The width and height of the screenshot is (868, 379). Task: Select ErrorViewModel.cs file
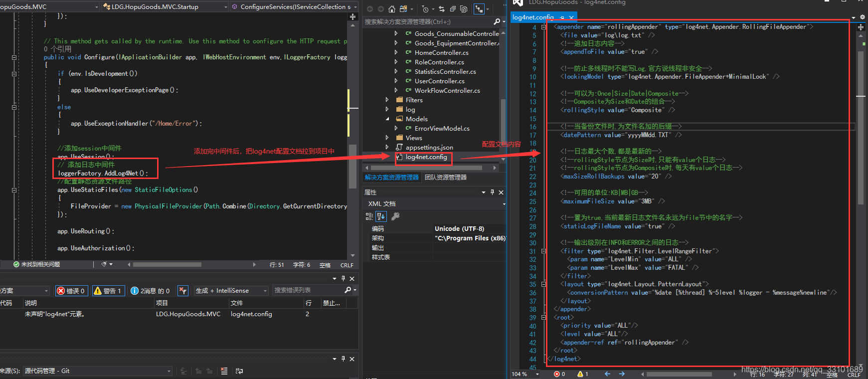(442, 128)
